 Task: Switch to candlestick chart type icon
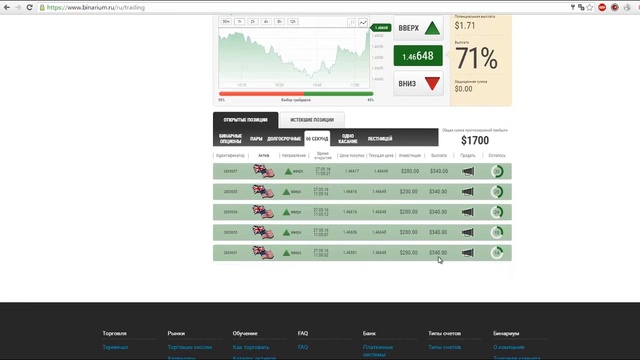click(x=351, y=23)
